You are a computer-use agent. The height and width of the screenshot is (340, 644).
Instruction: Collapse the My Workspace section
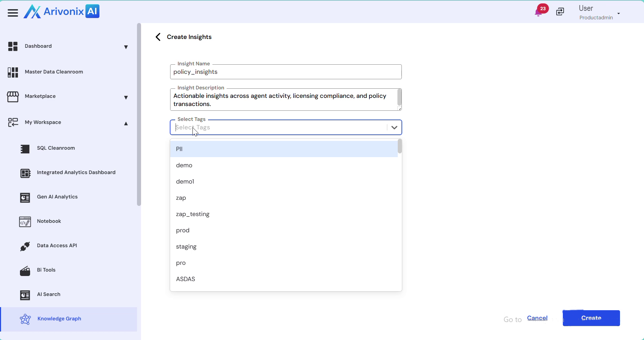[x=126, y=124]
